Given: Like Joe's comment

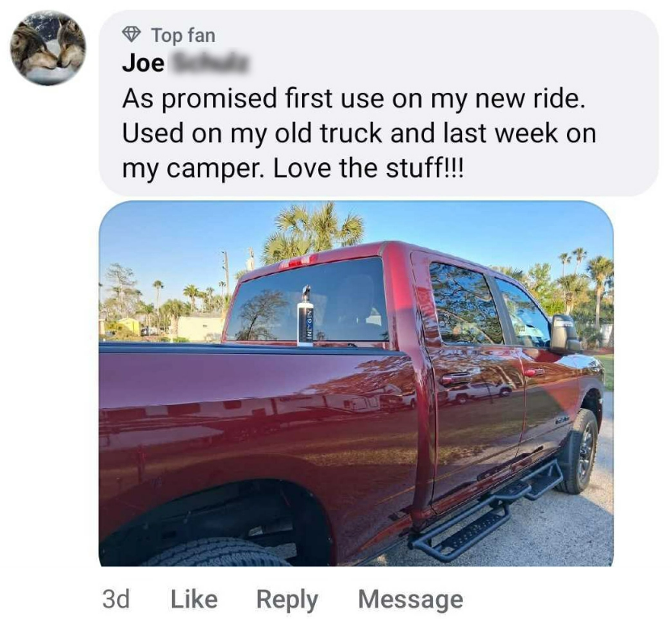Looking at the screenshot, I should coord(194,599).
